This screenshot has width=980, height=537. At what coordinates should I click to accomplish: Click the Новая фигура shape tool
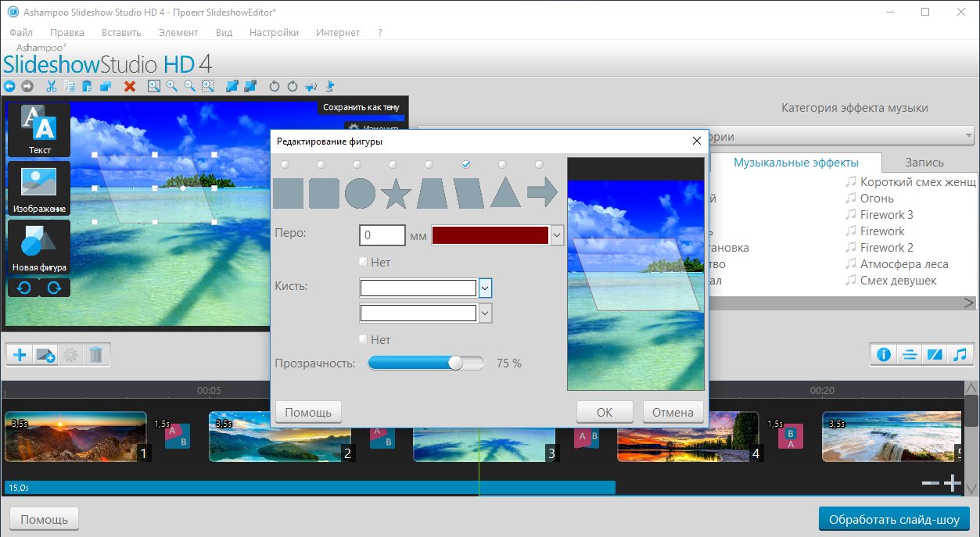point(39,246)
